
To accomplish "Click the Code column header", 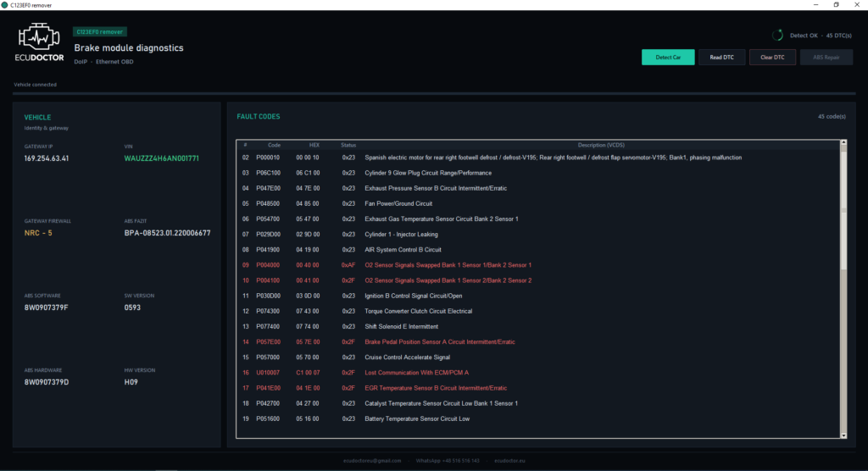I will point(274,145).
